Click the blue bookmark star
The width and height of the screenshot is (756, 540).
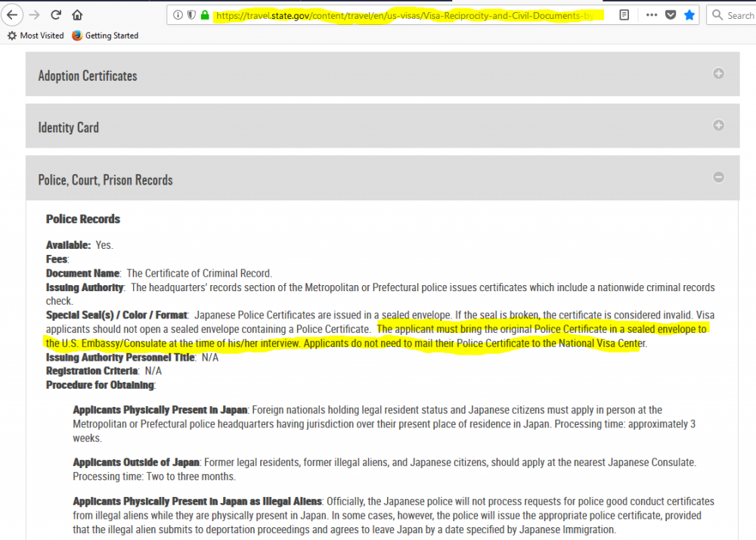point(689,15)
